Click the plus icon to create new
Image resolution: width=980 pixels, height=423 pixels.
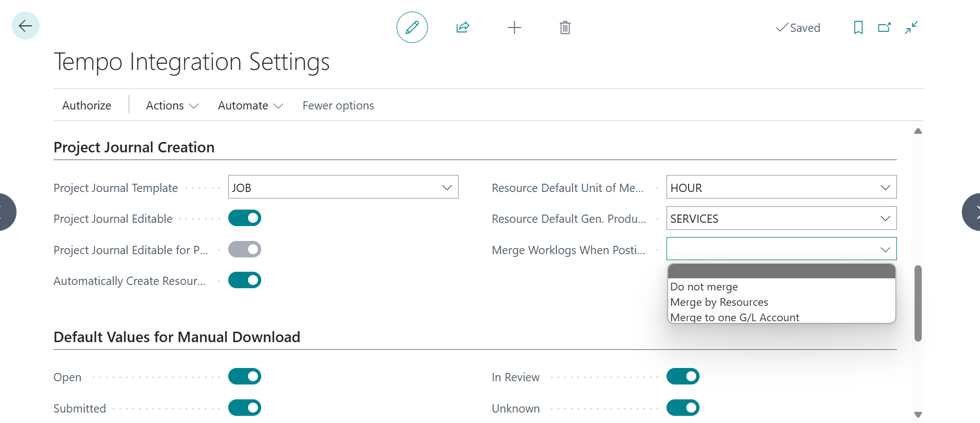514,28
